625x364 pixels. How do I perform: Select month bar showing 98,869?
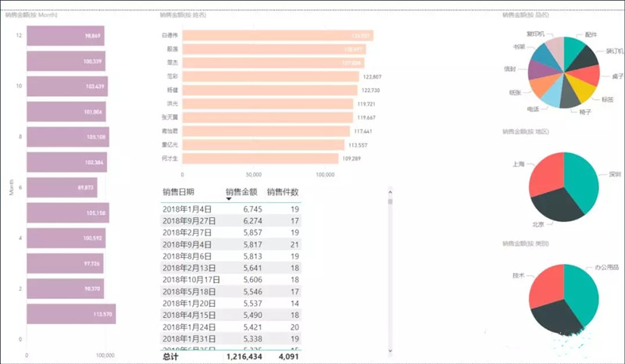(x=66, y=36)
